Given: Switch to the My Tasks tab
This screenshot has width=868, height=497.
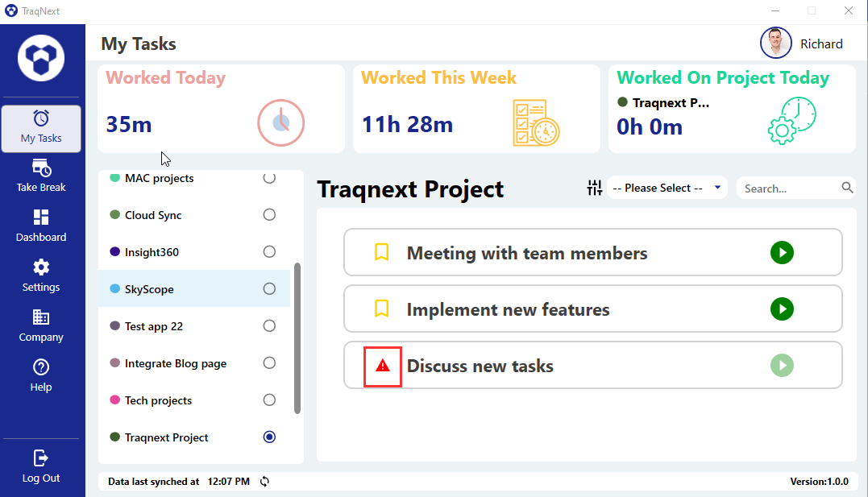Looking at the screenshot, I should click(40, 127).
